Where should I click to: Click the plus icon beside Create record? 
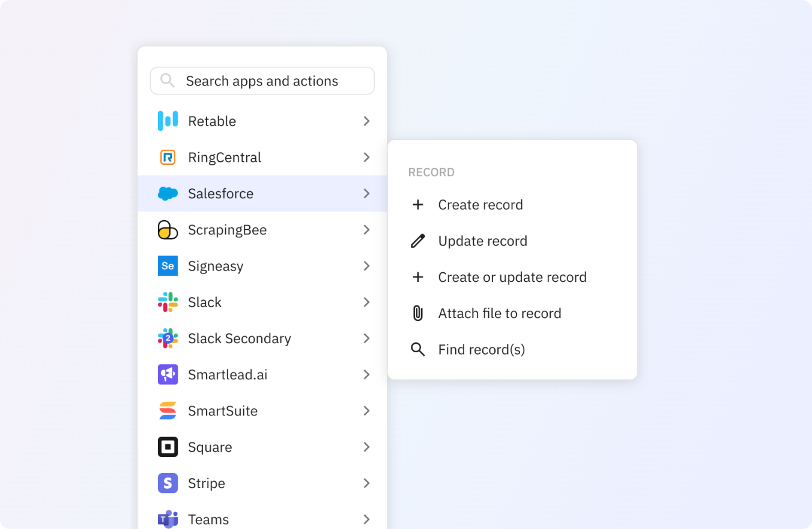pos(418,204)
